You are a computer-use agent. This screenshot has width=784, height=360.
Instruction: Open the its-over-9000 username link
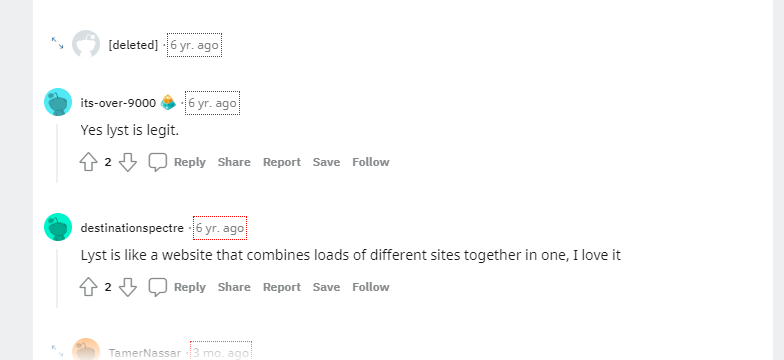118,103
